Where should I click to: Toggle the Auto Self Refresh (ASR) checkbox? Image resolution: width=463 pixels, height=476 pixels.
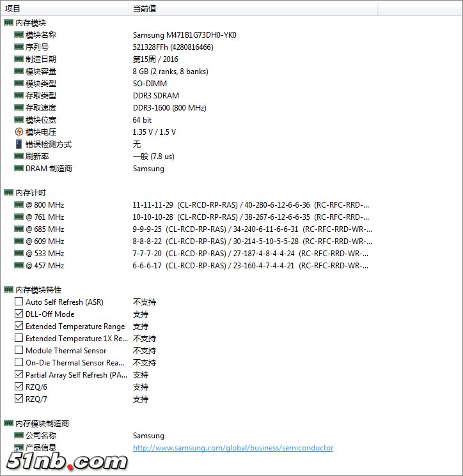pos(19,302)
